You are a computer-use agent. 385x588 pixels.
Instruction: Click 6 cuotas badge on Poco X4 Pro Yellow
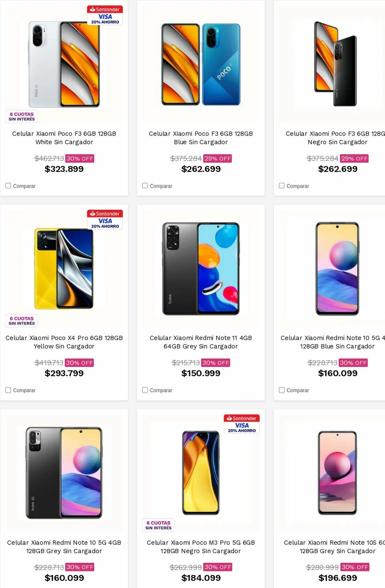22,321
